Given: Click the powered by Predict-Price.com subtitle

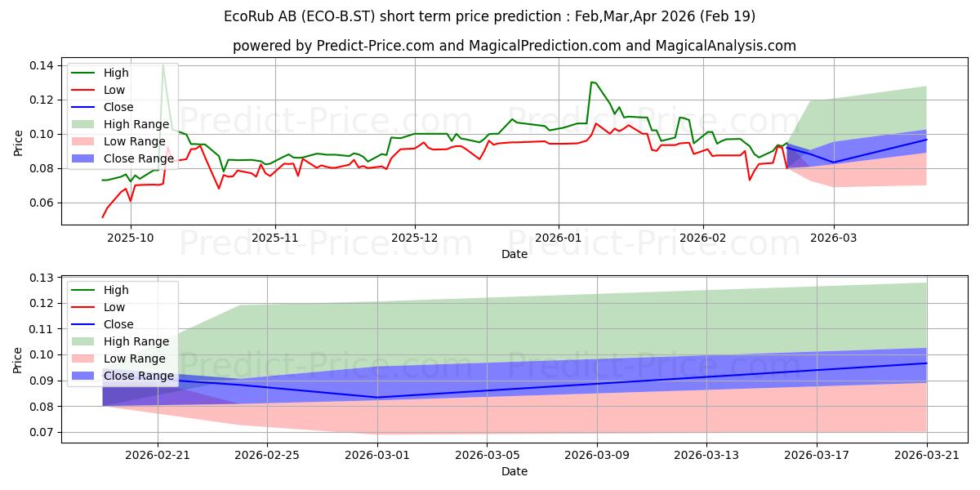Looking at the screenshot, I should (514, 46).
